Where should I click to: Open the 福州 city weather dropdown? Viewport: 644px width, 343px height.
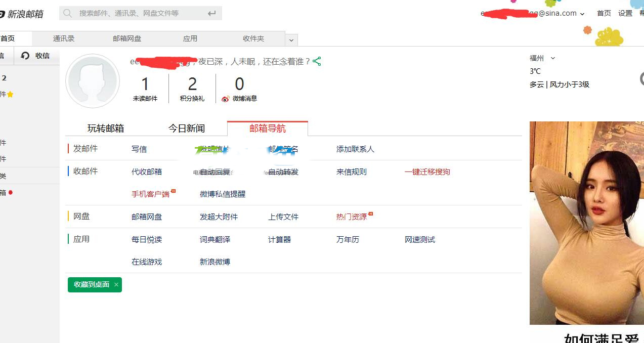pos(552,58)
